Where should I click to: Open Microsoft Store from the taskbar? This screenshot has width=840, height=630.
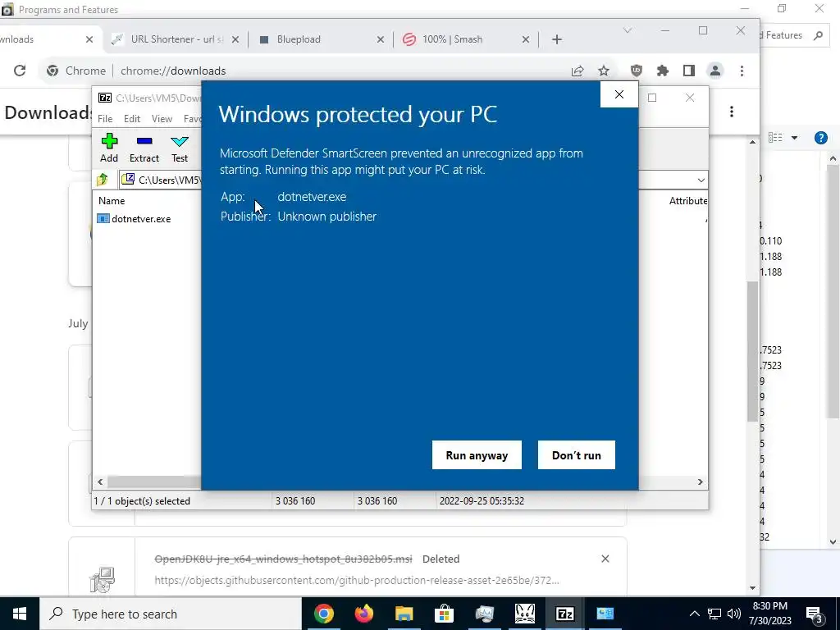click(x=444, y=614)
